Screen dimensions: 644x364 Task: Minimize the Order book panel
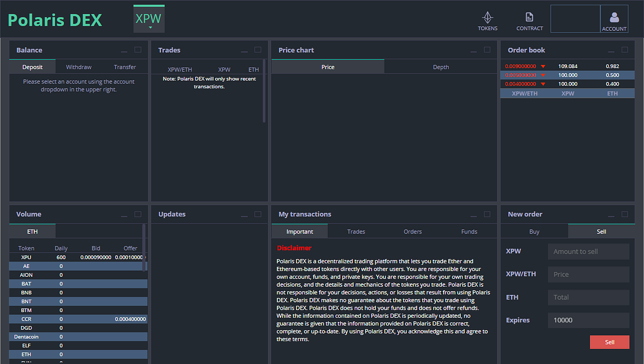click(611, 50)
